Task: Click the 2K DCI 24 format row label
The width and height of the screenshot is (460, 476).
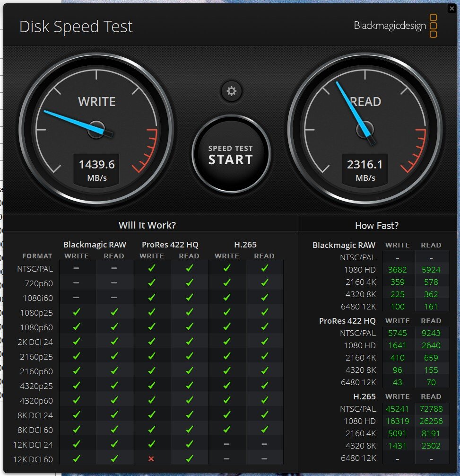Action: click(35, 342)
